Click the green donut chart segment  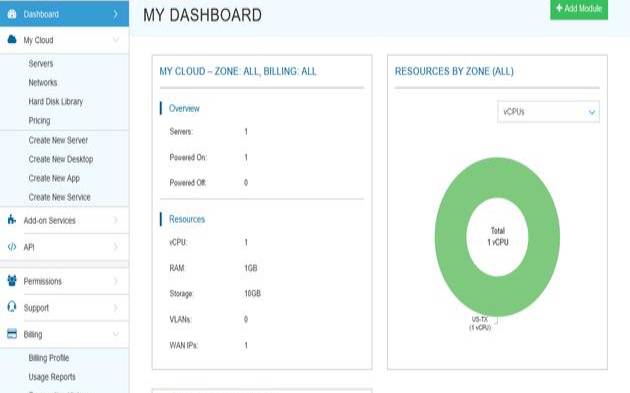click(450, 237)
